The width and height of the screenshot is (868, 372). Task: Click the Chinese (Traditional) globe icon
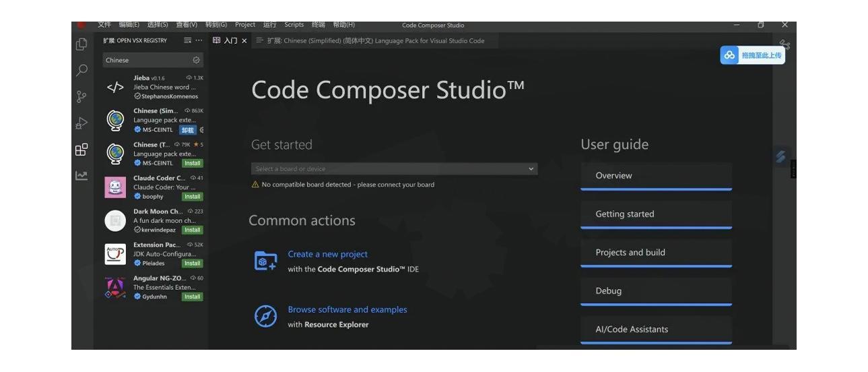(x=115, y=154)
